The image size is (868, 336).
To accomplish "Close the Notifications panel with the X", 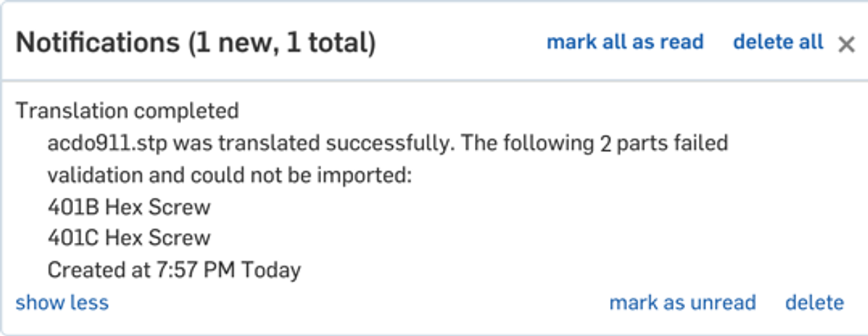I will pos(846,44).
